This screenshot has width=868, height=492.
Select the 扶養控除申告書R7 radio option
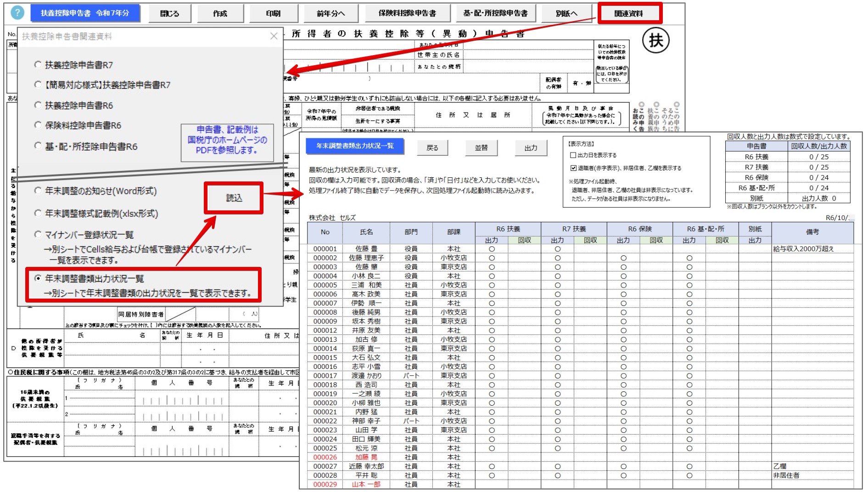tap(38, 65)
